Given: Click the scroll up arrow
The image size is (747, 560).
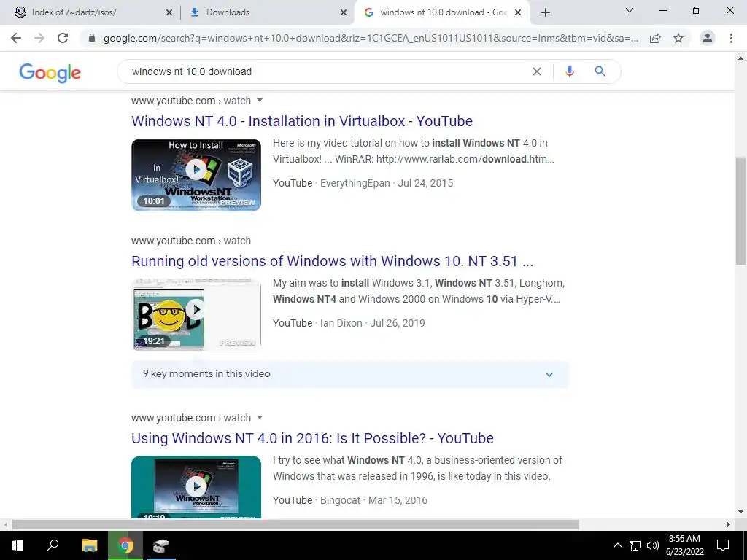Looking at the screenshot, I should [x=740, y=58].
